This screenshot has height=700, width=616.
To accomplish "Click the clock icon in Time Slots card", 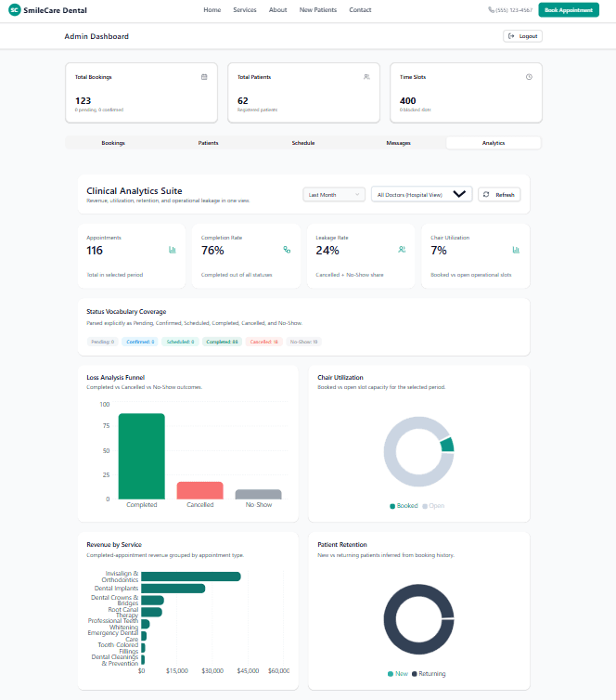I will click(x=529, y=77).
